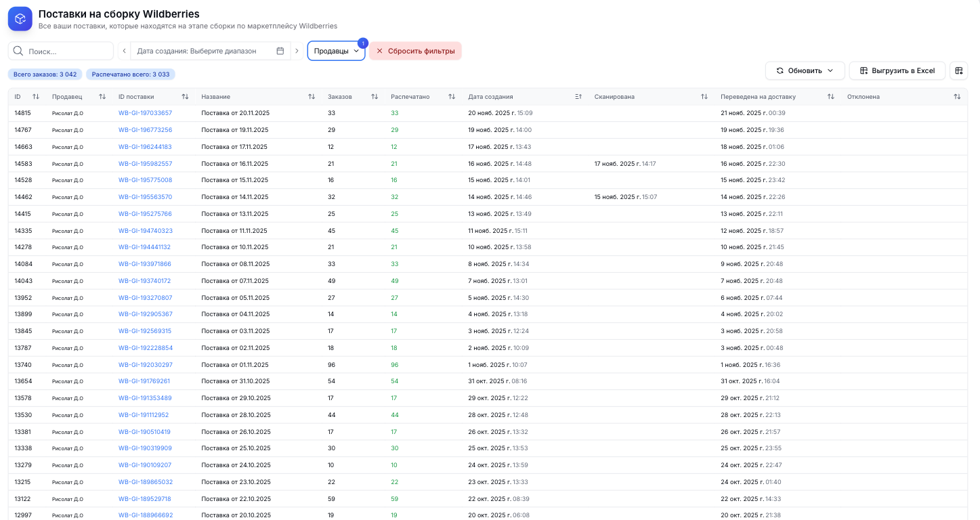
Task: Sort by Отклонена column arrows
Action: pos(957,97)
